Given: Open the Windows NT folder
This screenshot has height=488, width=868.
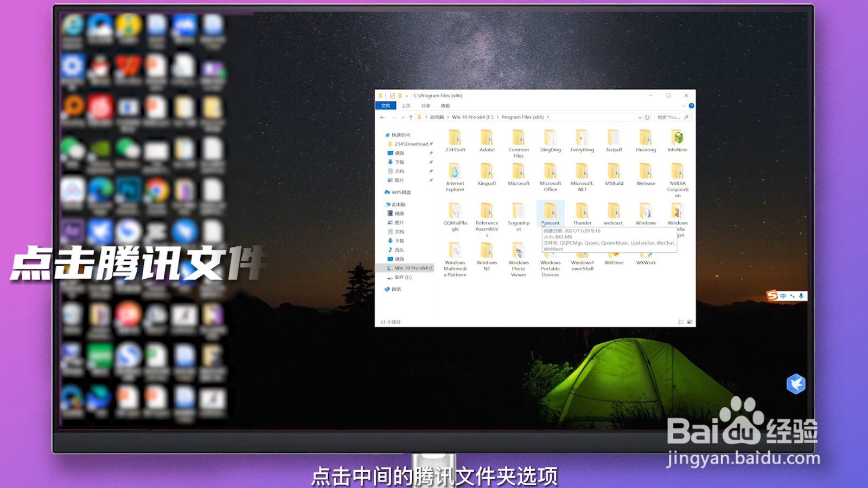Looking at the screenshot, I should (x=487, y=256).
